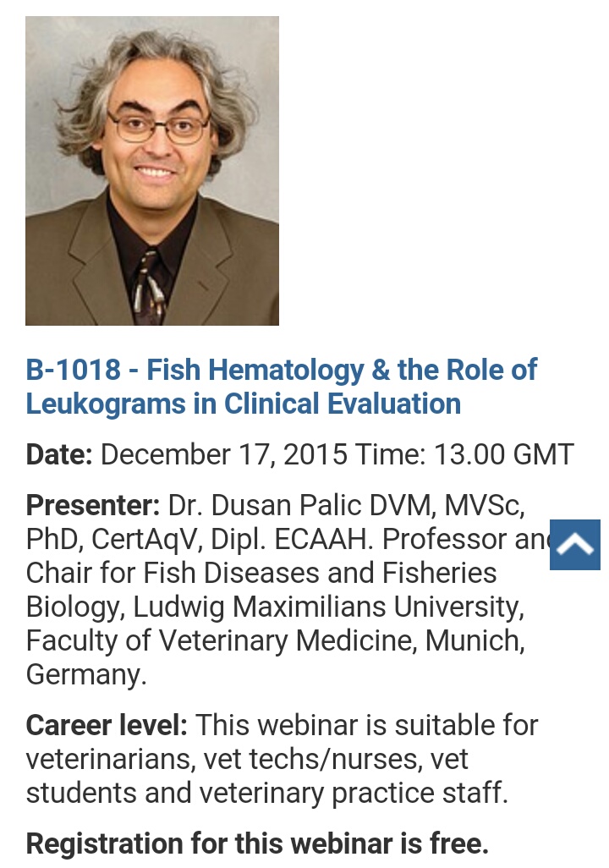Tap the presenter's portrait photo
Screen dimensions: 609x868
point(152,171)
